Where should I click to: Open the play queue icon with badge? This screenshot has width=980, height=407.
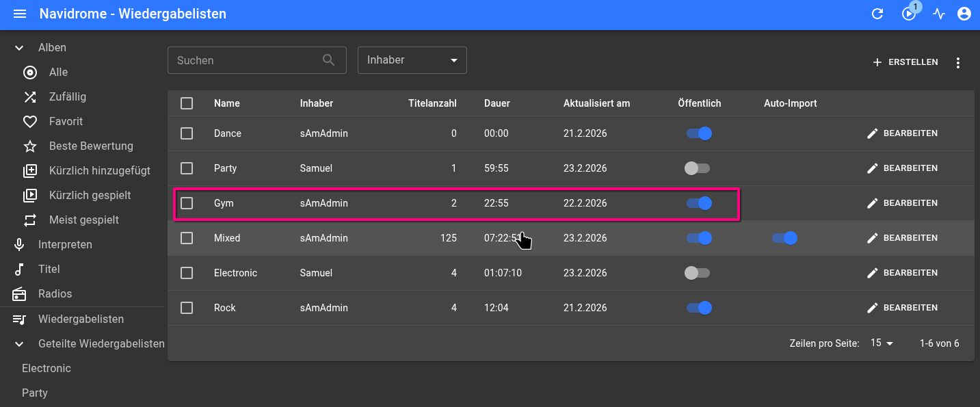909,14
